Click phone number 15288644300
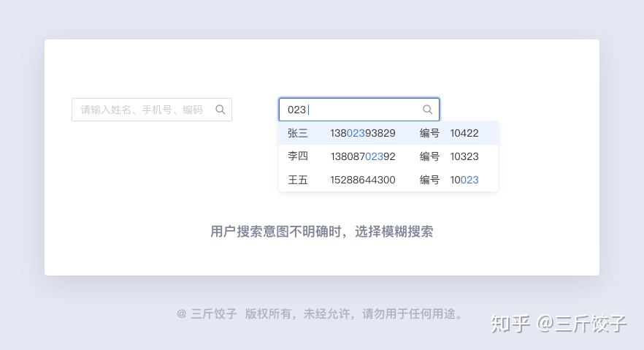Image resolution: width=644 pixels, height=350 pixels. click(363, 180)
